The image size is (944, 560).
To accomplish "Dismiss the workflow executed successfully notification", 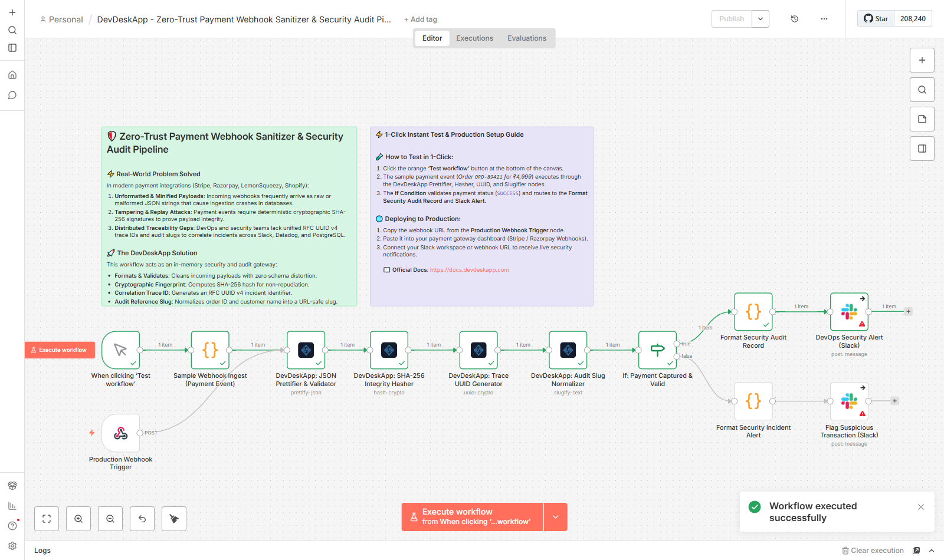I will tap(921, 507).
